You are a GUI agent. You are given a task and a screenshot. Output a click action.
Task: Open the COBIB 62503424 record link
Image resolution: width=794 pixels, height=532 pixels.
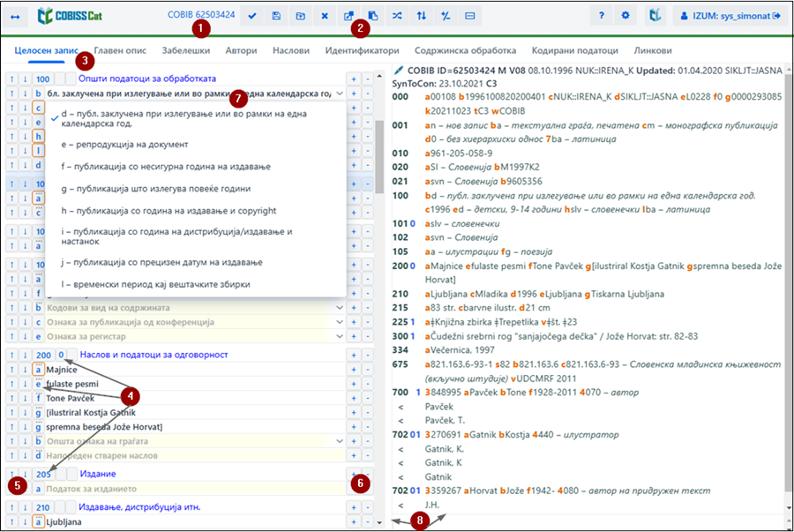[201, 15]
